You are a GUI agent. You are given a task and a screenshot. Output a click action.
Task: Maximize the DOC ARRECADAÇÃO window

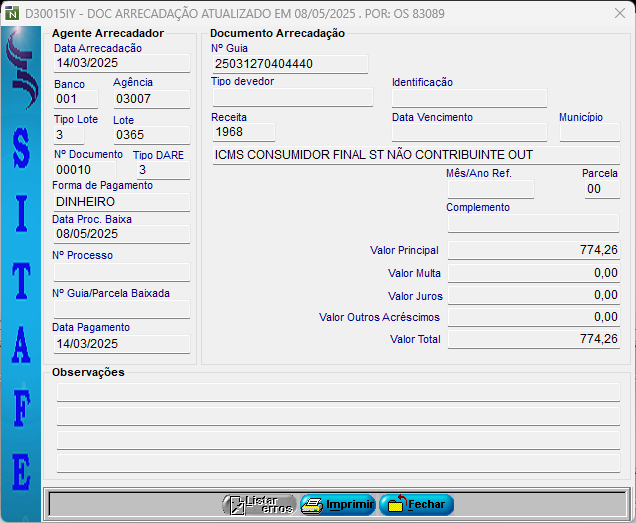tap(566, 14)
